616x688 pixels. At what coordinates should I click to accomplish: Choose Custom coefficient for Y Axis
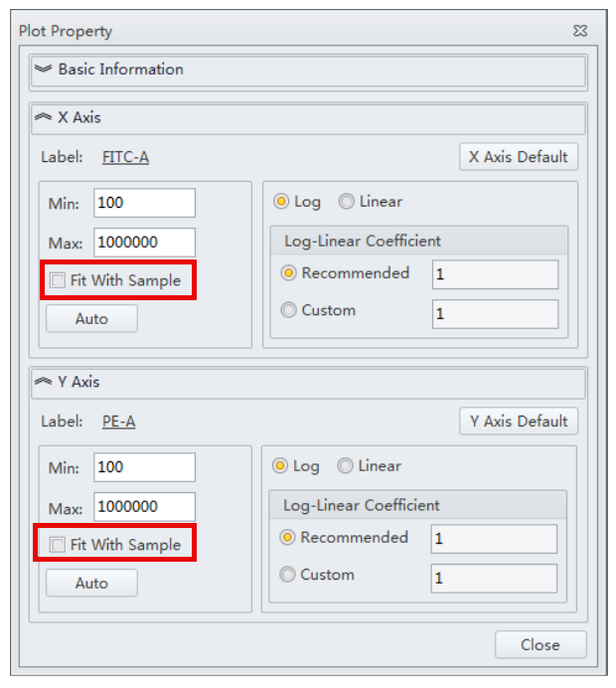288,576
